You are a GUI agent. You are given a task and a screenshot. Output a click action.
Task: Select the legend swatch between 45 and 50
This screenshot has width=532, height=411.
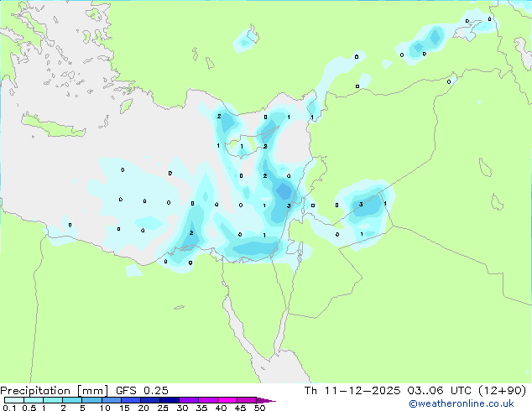247,400
